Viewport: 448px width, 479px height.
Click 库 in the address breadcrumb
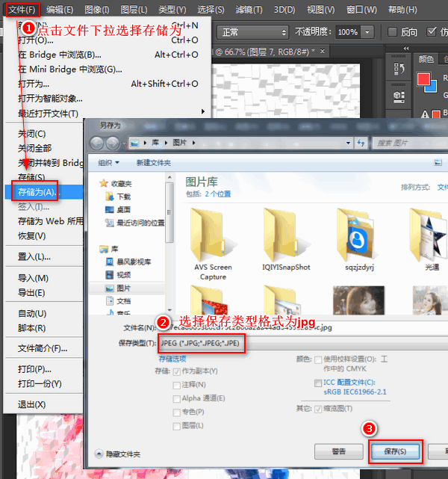pyautogui.click(x=155, y=143)
